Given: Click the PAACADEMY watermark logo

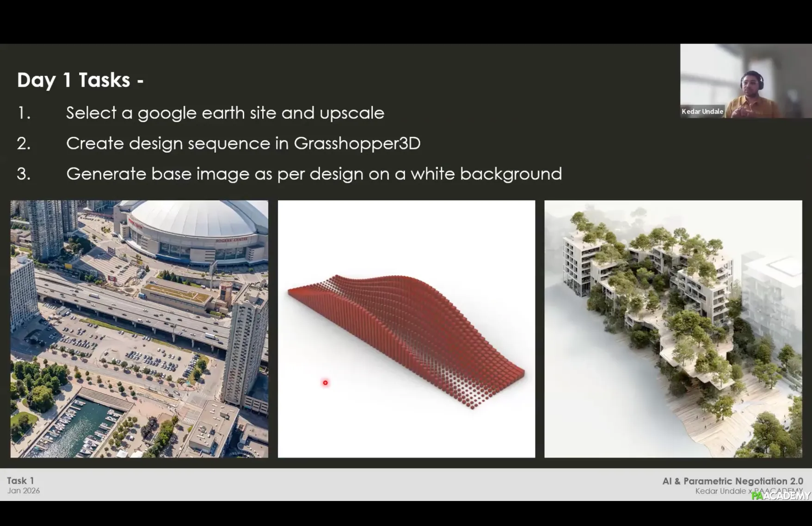Looking at the screenshot, I should coord(781,496).
